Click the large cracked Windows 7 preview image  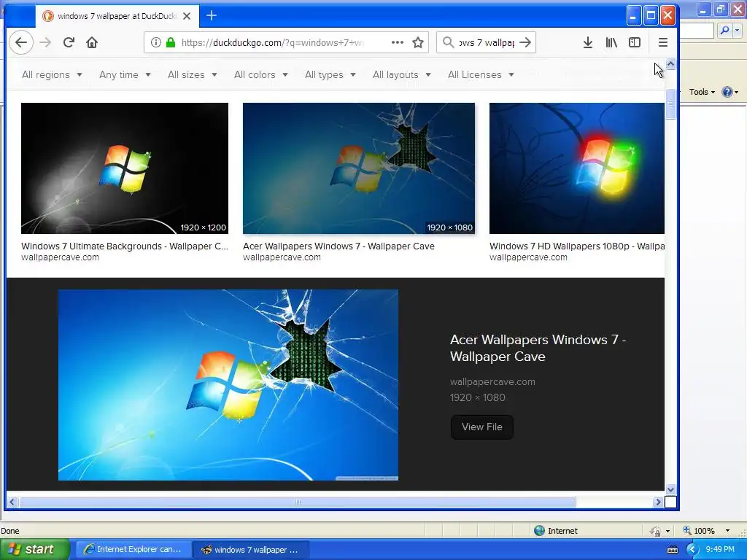click(x=228, y=385)
